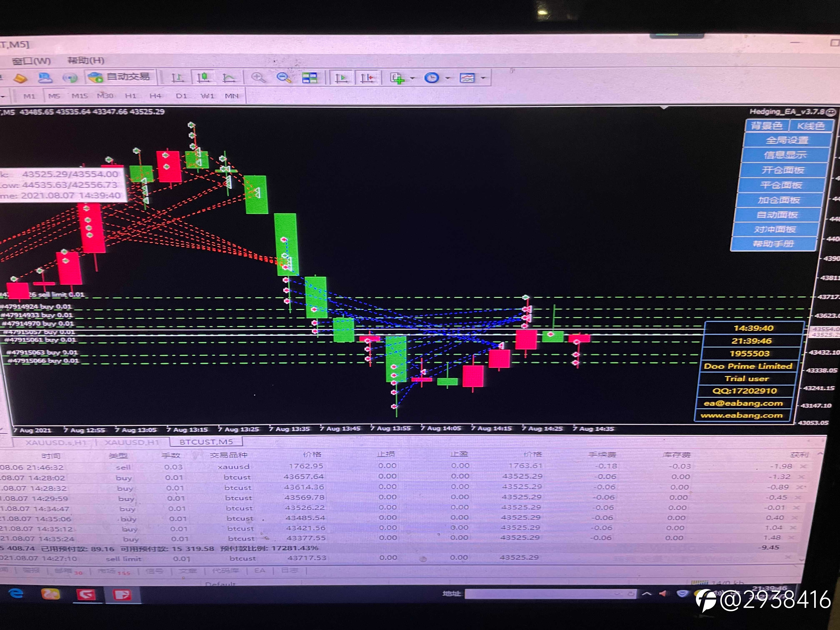Open the 帮助手册 help manual
The height and width of the screenshot is (630, 840).
(773, 244)
